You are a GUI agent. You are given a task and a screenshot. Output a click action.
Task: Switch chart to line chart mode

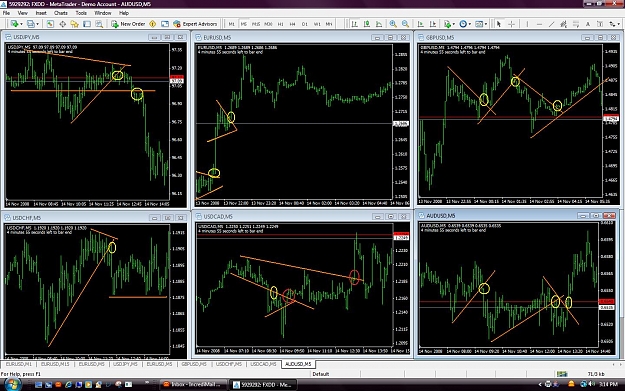379,24
